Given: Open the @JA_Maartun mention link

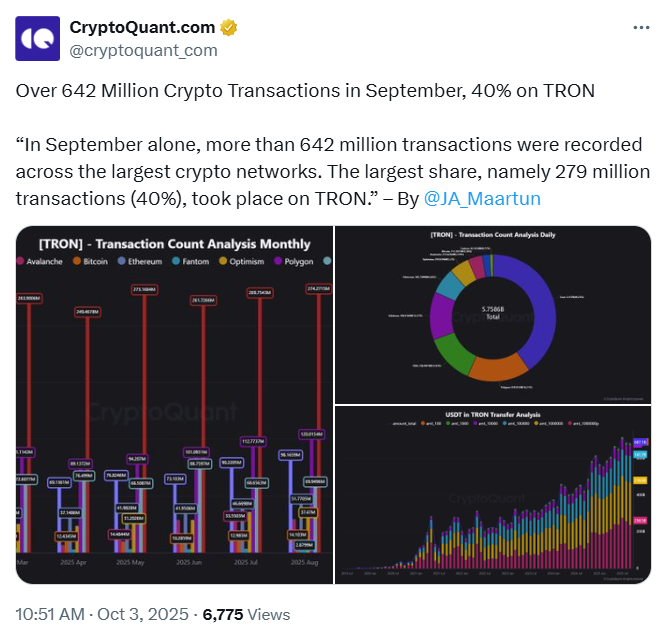Looking at the screenshot, I should point(482,198).
